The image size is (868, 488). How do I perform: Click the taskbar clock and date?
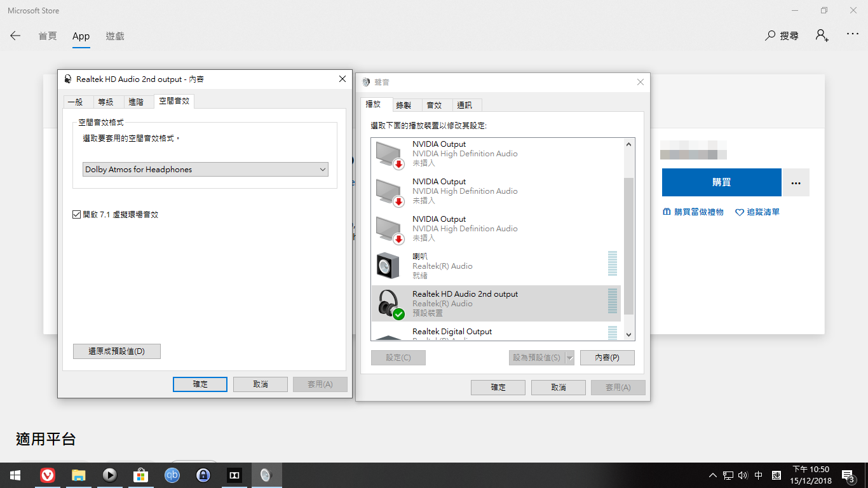pos(810,475)
